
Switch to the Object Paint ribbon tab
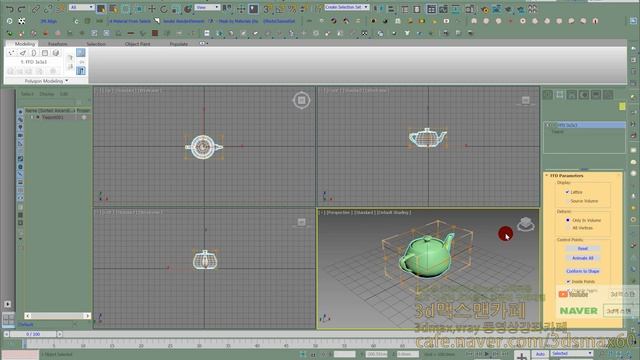(138, 44)
